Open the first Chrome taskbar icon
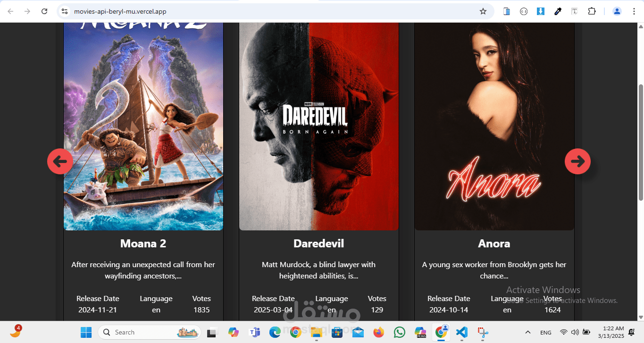 pyautogui.click(x=296, y=332)
